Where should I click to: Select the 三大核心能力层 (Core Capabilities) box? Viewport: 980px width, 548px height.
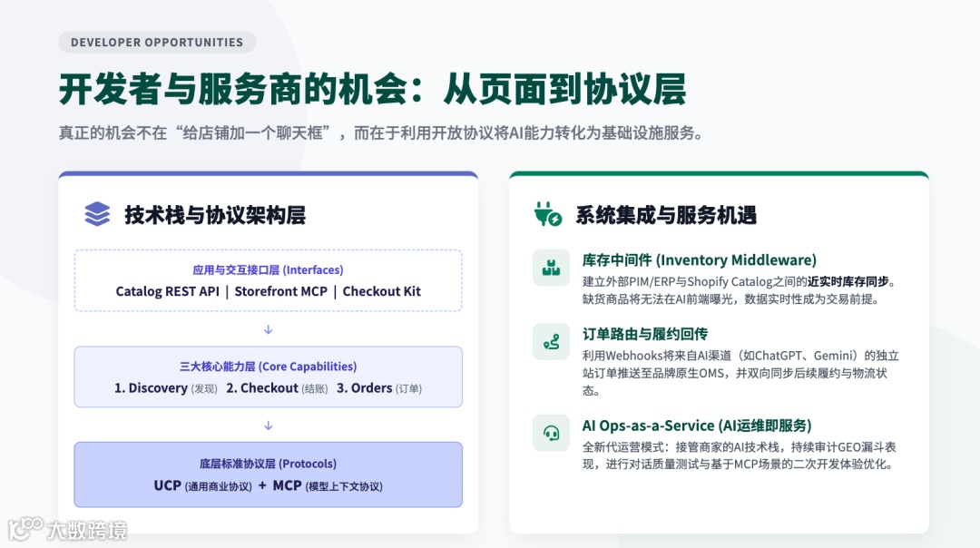268,377
